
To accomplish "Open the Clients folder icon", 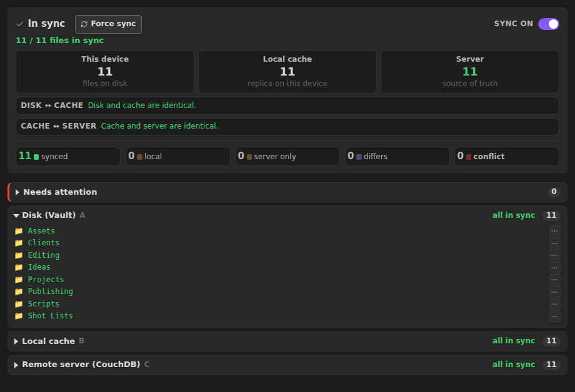I will [x=19, y=243].
